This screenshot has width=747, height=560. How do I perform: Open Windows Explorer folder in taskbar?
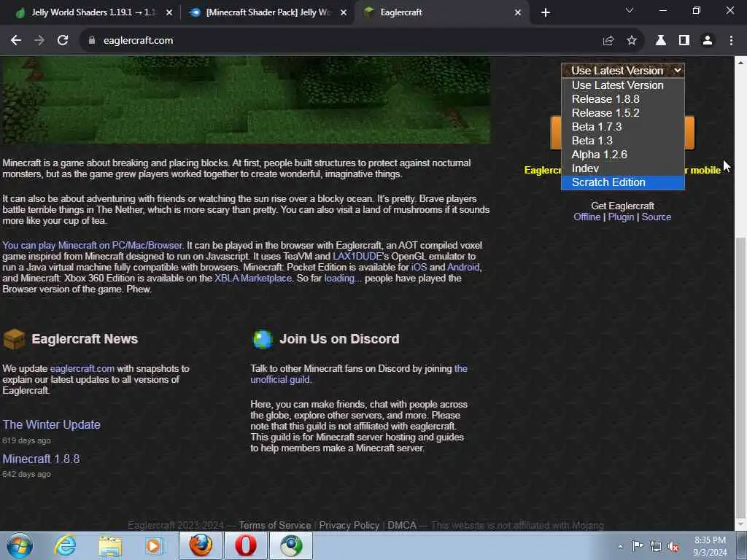click(x=111, y=545)
